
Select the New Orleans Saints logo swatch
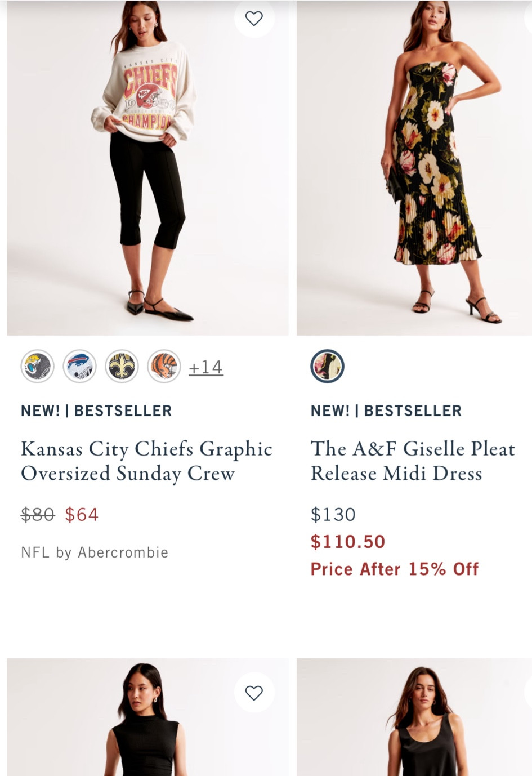pos(122,366)
